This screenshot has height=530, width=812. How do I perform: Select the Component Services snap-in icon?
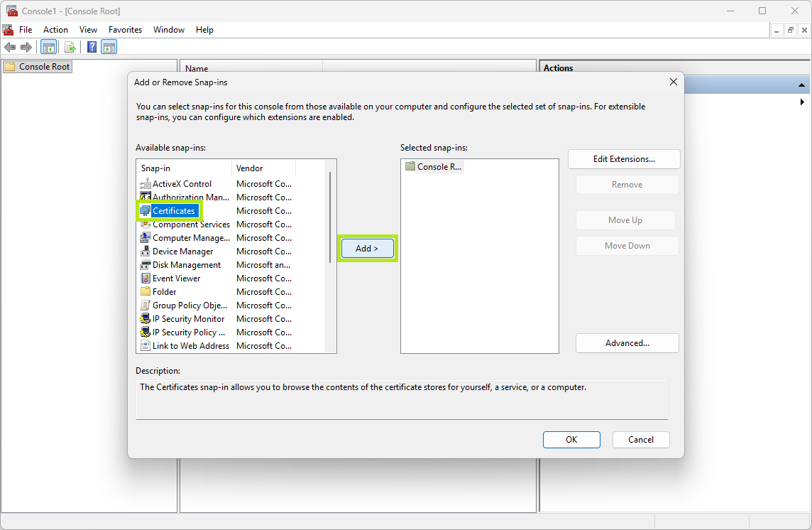[146, 224]
